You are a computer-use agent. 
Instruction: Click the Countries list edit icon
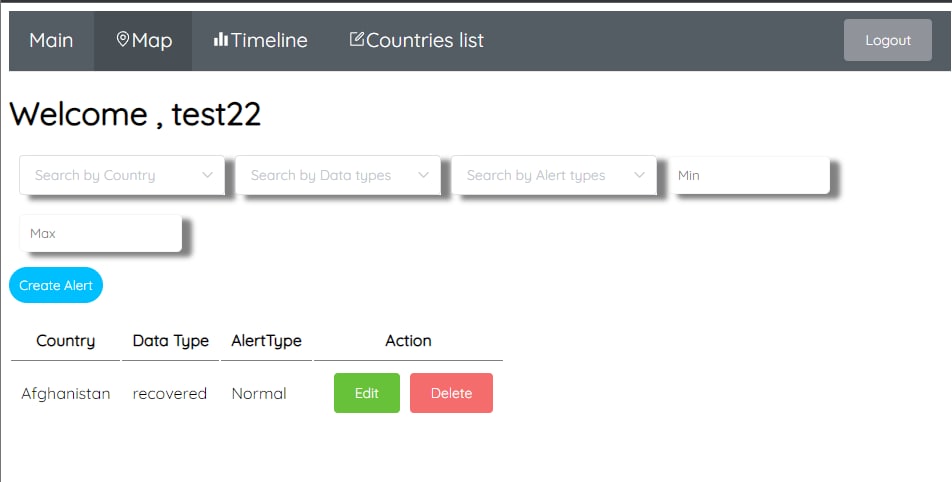pyautogui.click(x=357, y=39)
